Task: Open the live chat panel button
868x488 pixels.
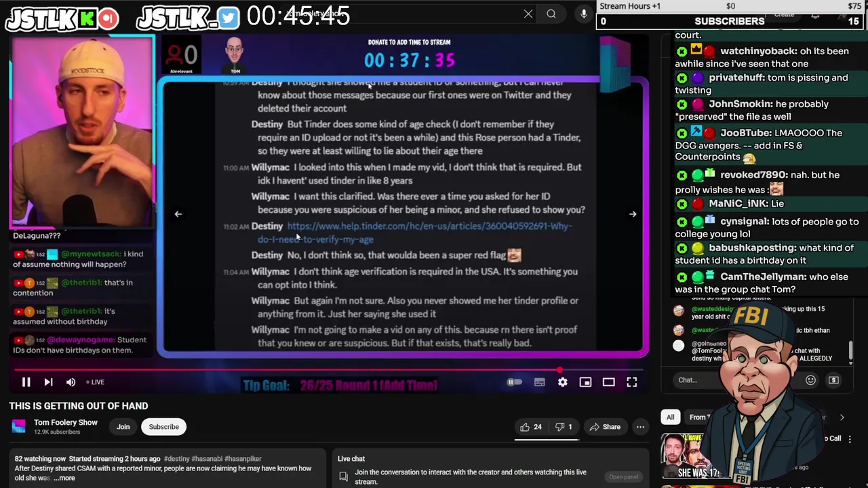Action: (x=623, y=476)
